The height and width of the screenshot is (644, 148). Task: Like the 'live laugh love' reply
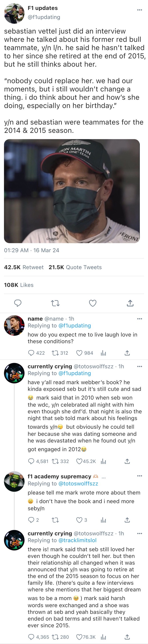click(x=79, y=353)
